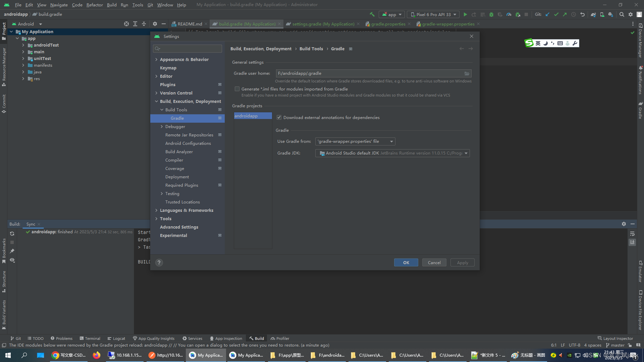Open the Settings dialog help button
644x362 pixels.
click(x=159, y=262)
